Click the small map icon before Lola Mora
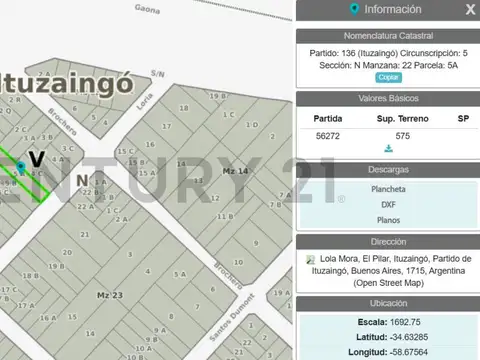Screen dimensions: 480x360 311,259
